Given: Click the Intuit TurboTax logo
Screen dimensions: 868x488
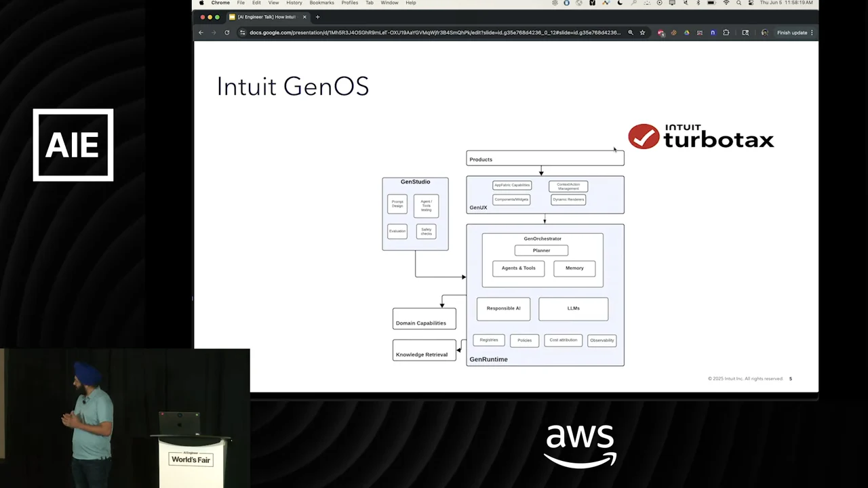Looking at the screenshot, I should (701, 136).
